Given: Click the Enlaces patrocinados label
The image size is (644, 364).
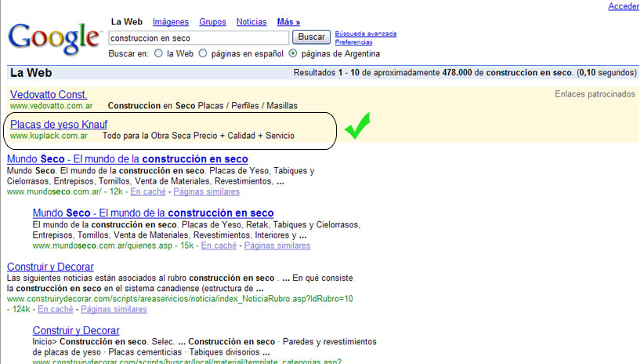Looking at the screenshot, I should 595,94.
